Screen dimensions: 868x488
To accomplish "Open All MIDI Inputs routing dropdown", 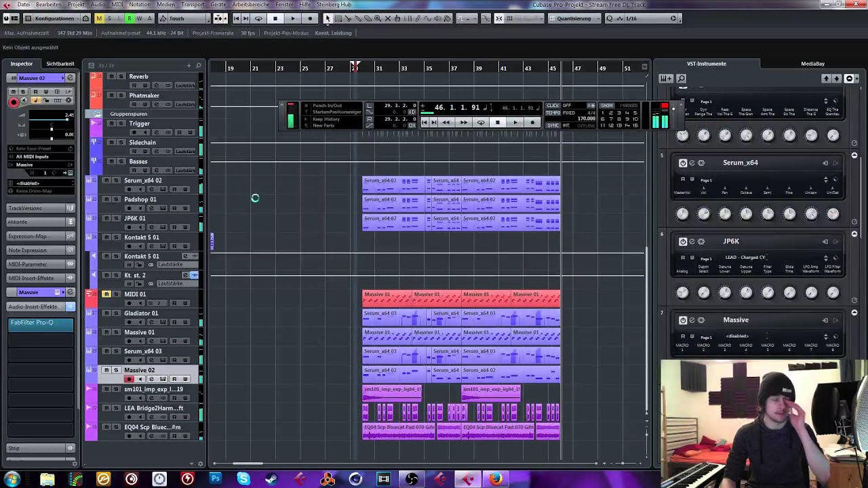I will point(41,157).
